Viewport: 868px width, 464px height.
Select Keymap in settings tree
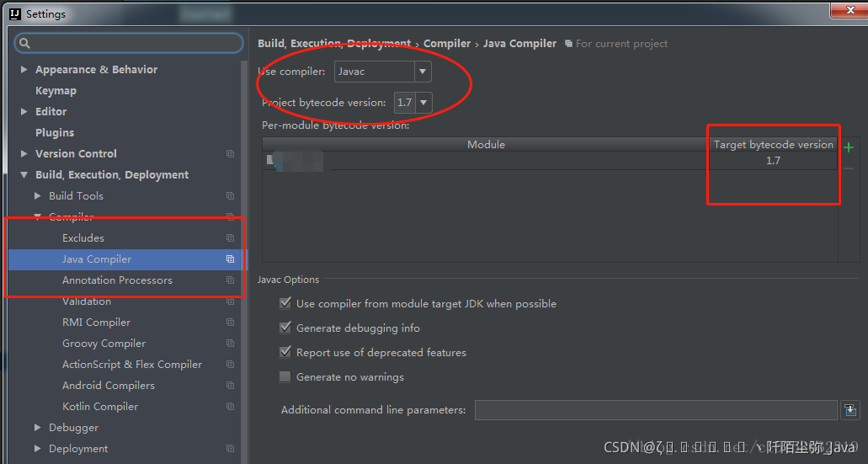56,91
